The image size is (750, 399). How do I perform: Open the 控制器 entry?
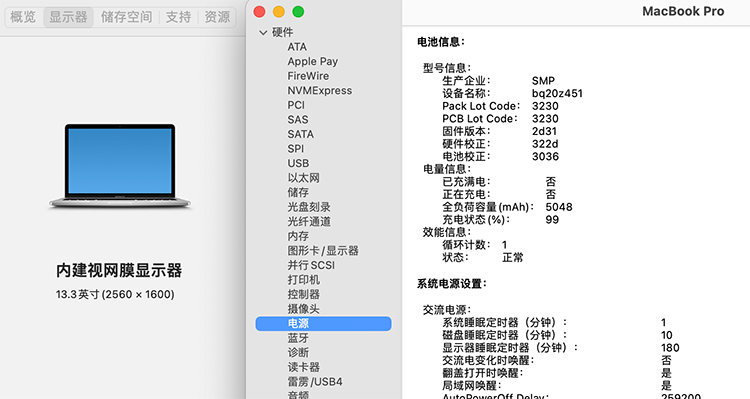pyautogui.click(x=303, y=294)
